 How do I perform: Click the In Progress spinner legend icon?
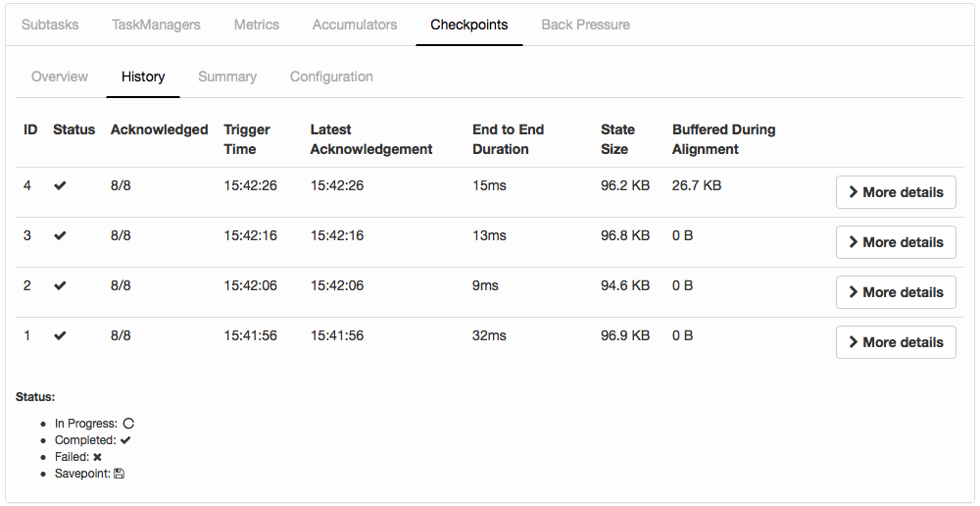[x=128, y=424]
